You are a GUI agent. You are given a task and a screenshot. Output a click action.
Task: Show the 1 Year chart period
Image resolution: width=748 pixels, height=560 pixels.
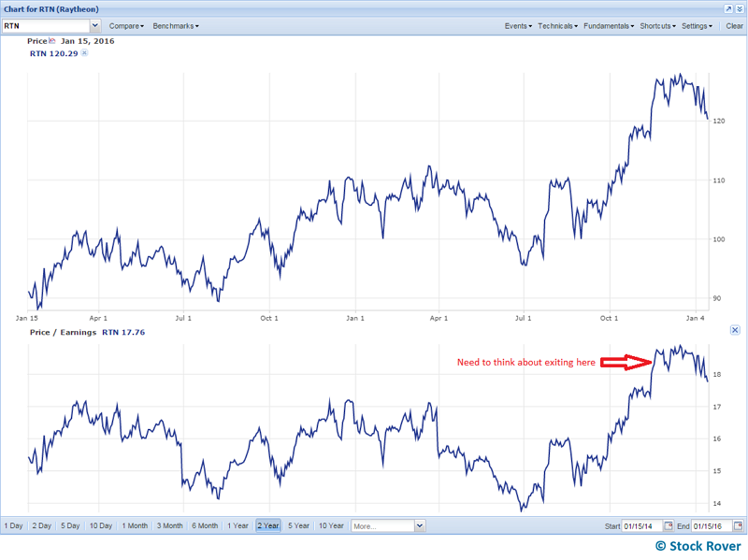237,525
